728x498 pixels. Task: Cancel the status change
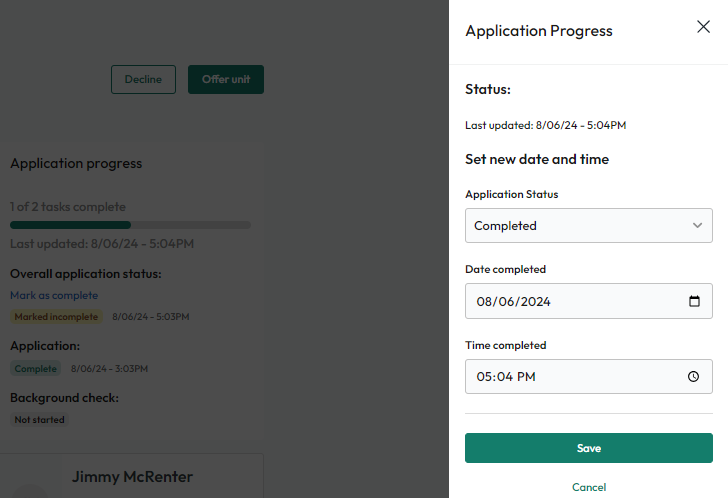coord(589,487)
